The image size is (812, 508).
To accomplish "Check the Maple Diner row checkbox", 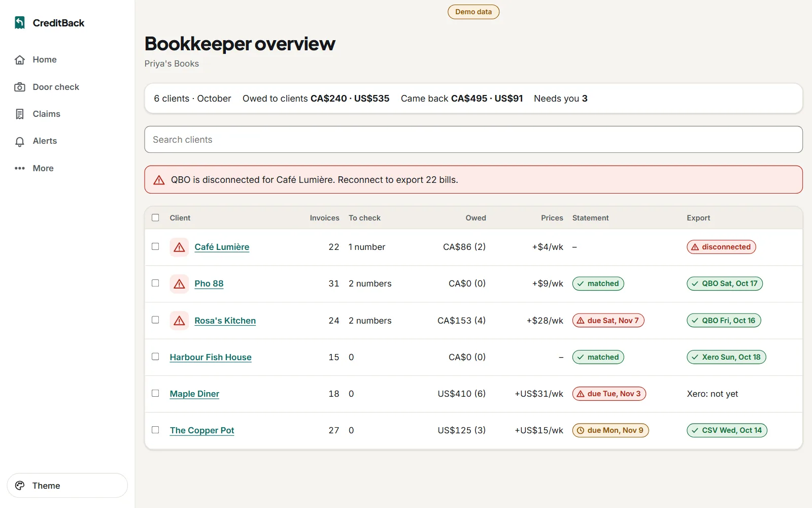I will pyautogui.click(x=155, y=393).
